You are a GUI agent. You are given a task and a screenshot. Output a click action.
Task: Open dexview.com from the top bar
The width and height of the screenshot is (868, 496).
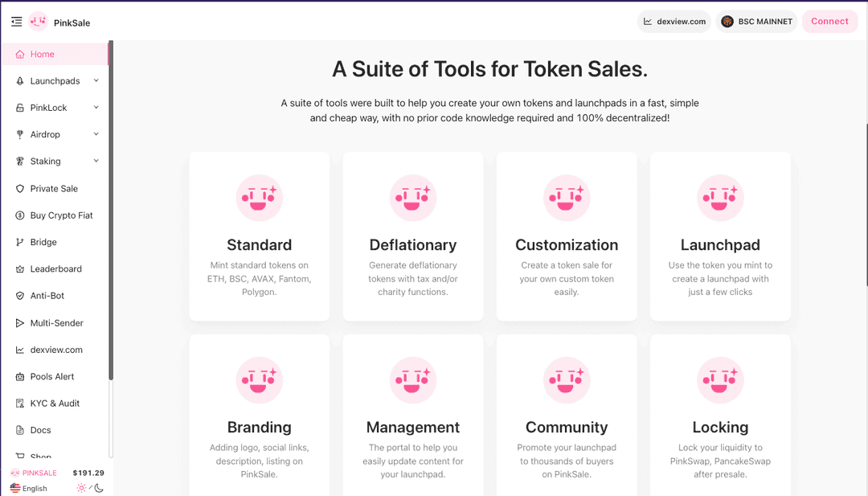[674, 21]
